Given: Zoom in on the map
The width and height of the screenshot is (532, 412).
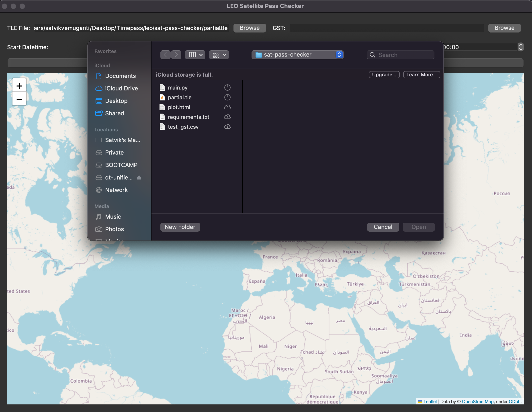Looking at the screenshot, I should (x=19, y=86).
